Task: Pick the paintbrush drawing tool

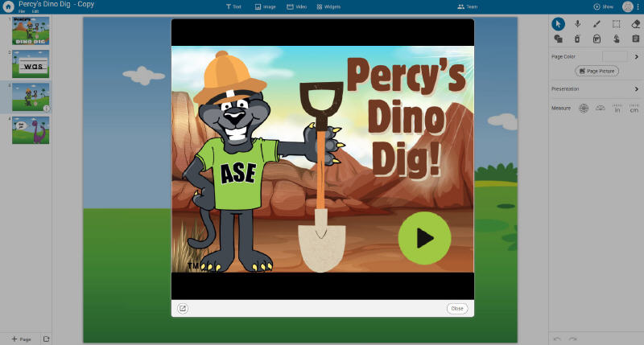Action: (597, 24)
